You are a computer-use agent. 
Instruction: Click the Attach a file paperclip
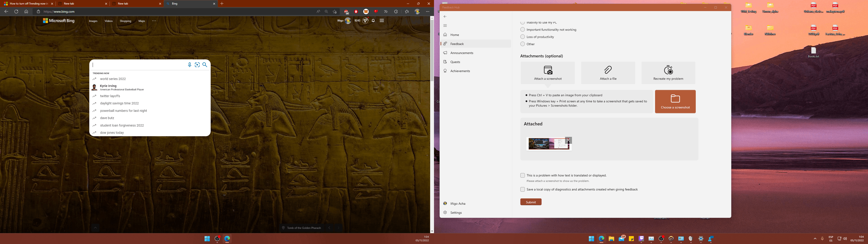coord(608,70)
